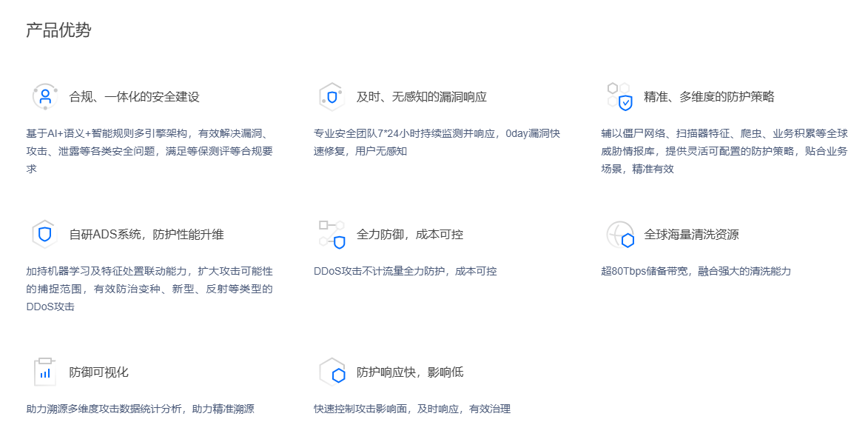Click the shield hexagon icon beside 及时、无感知的漏洞响应
This screenshot has width=868, height=442.
332,97
